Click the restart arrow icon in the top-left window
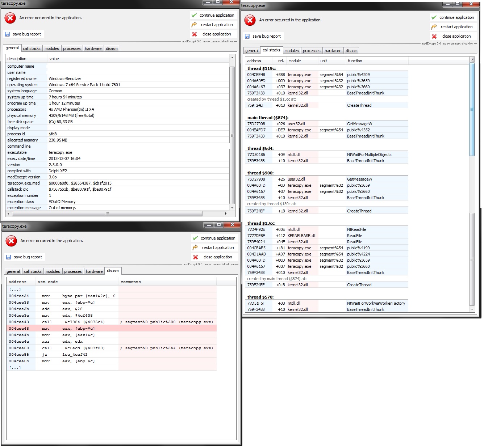This screenshot has height=448, width=484. coord(194,25)
